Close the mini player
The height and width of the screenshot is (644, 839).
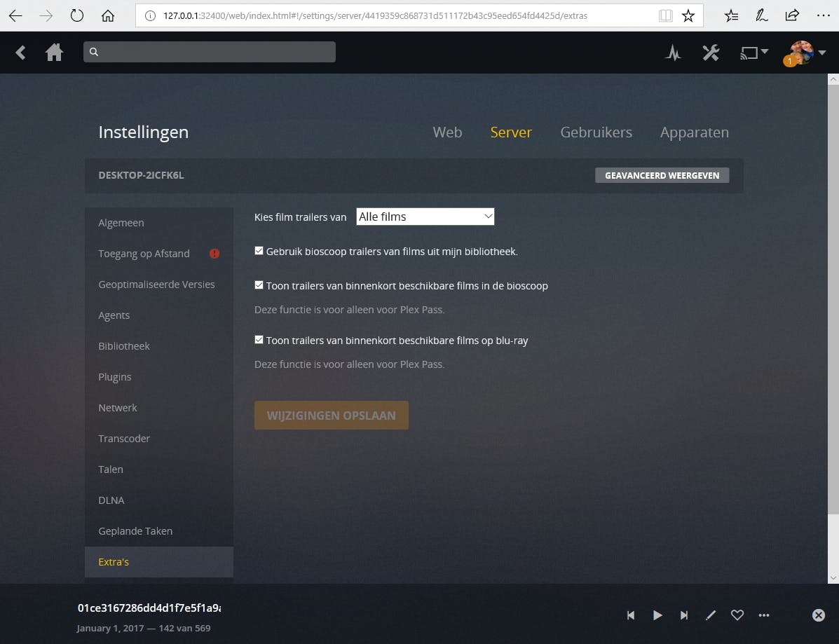(819, 615)
